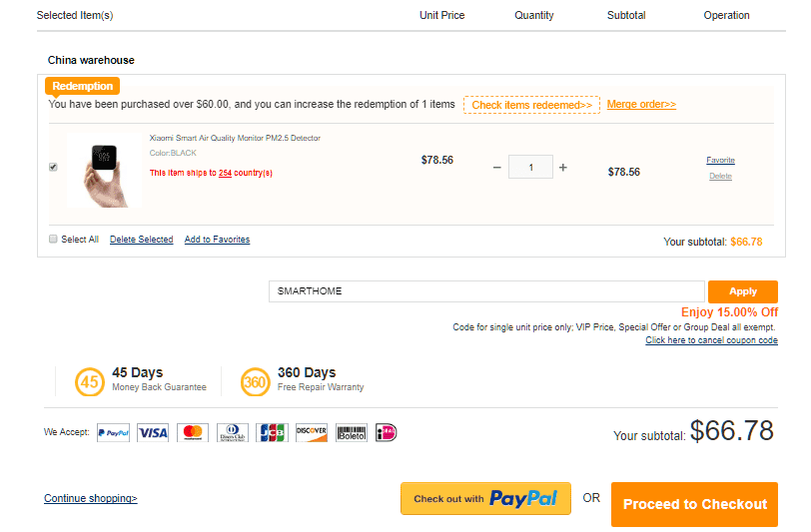Click here to cancel coupon code

click(711, 340)
